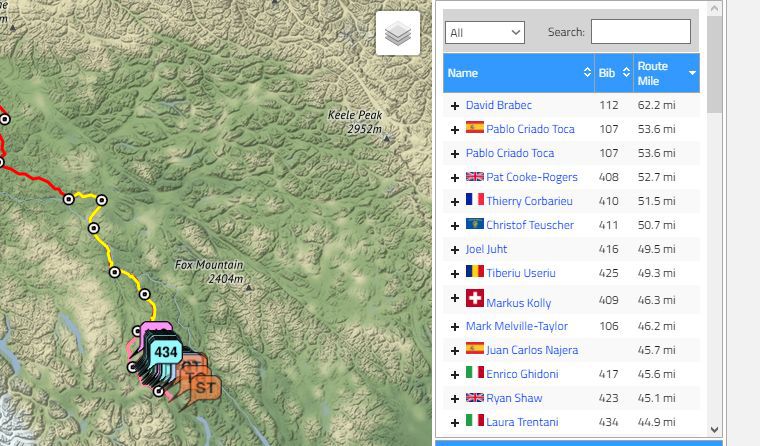Click the French flag beside Thierry Corbarieu

point(475,201)
